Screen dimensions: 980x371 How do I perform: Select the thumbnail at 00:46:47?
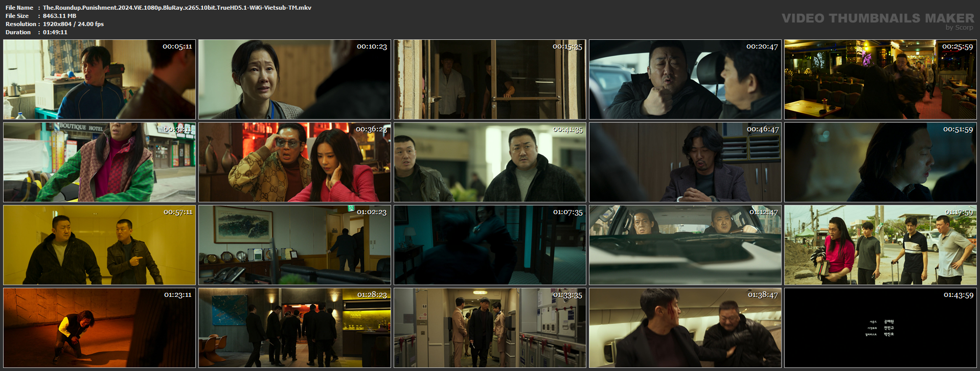coord(685,163)
